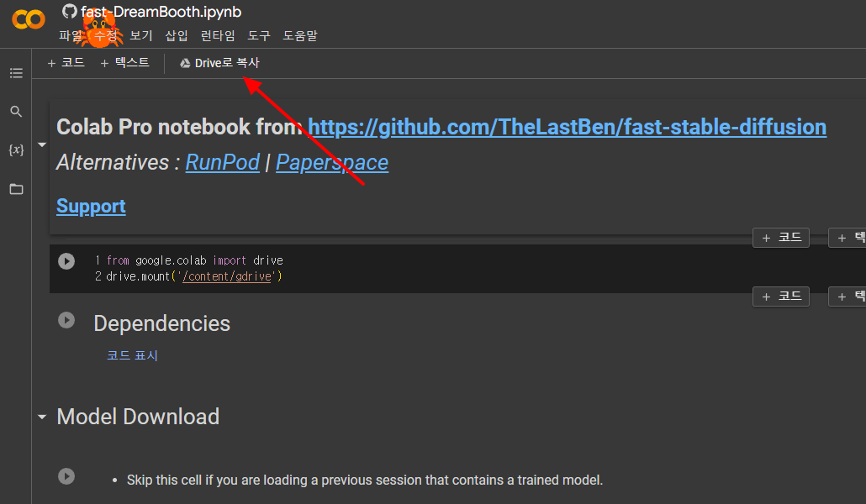Run the drive.mount code cell
This screenshot has width=866, height=504.
[x=66, y=261]
